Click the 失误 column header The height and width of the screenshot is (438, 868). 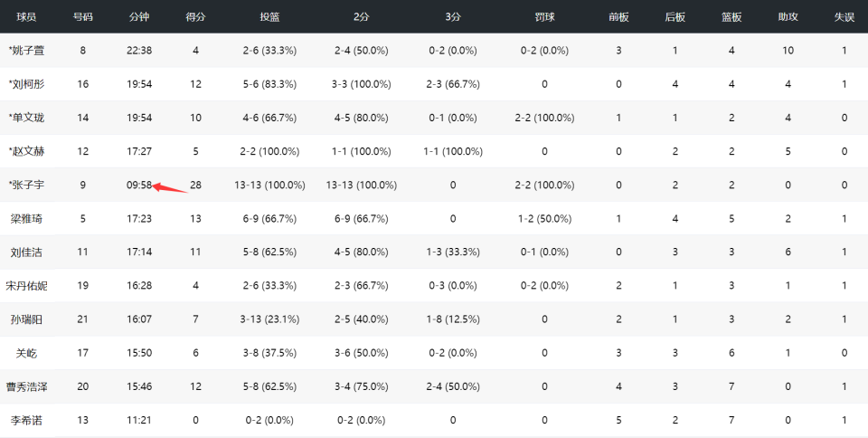pos(844,17)
